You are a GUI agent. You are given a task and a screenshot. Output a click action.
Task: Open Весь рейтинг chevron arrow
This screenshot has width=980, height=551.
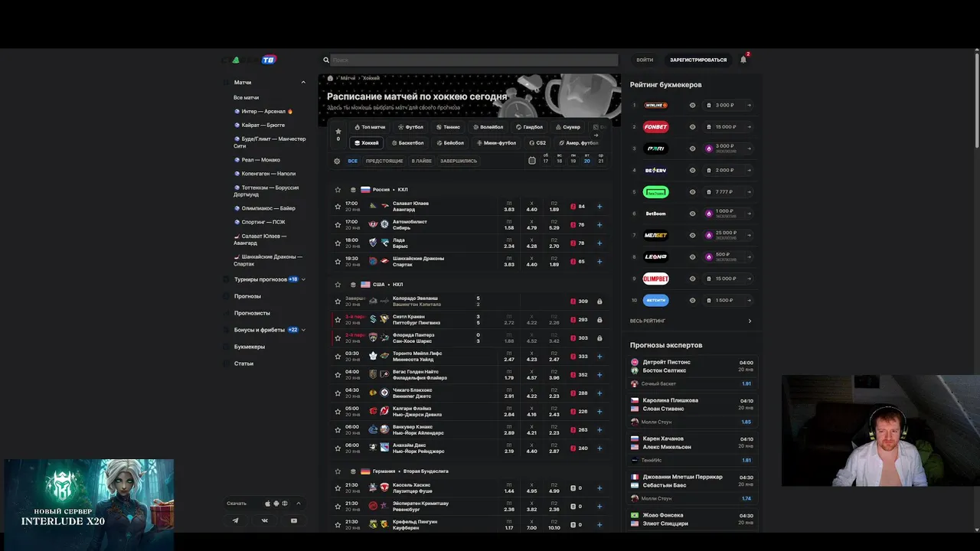pyautogui.click(x=749, y=321)
